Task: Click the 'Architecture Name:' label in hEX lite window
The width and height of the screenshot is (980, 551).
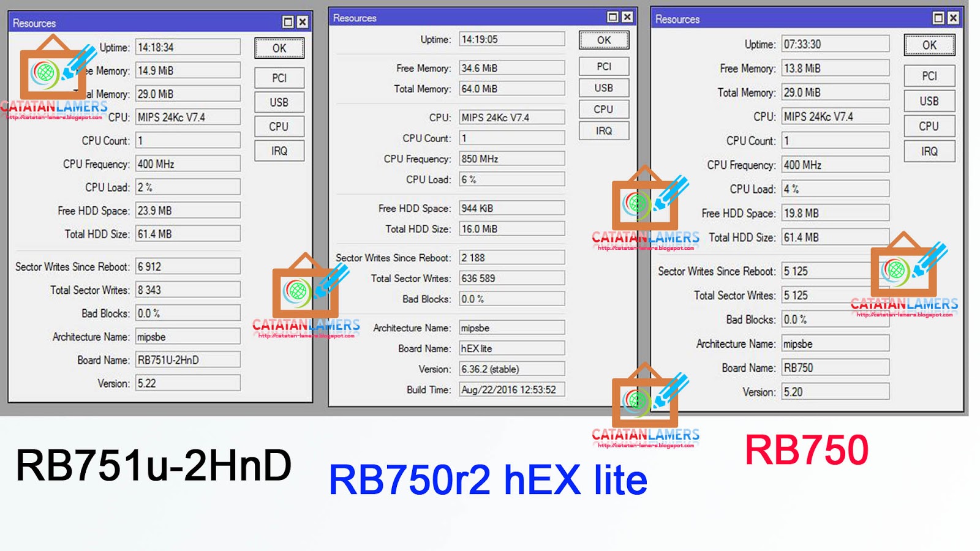Action: 412,328
